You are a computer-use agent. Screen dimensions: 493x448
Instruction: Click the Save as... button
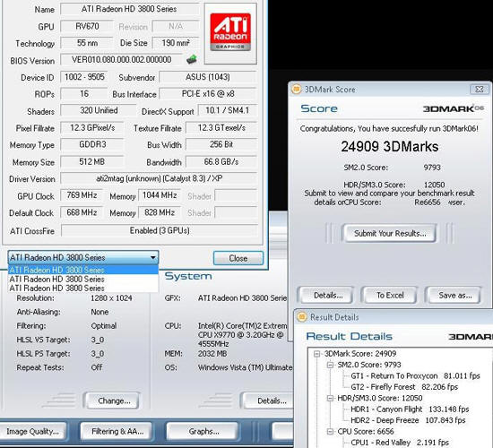point(454,295)
